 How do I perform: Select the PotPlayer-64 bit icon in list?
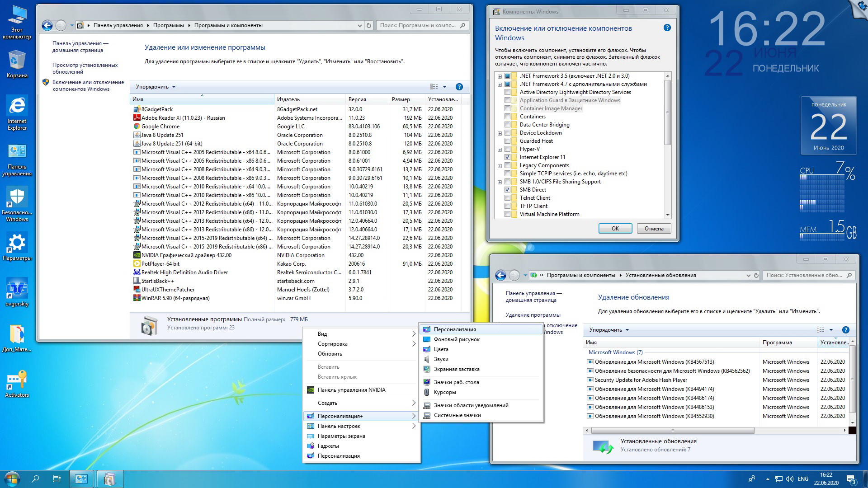coord(137,264)
